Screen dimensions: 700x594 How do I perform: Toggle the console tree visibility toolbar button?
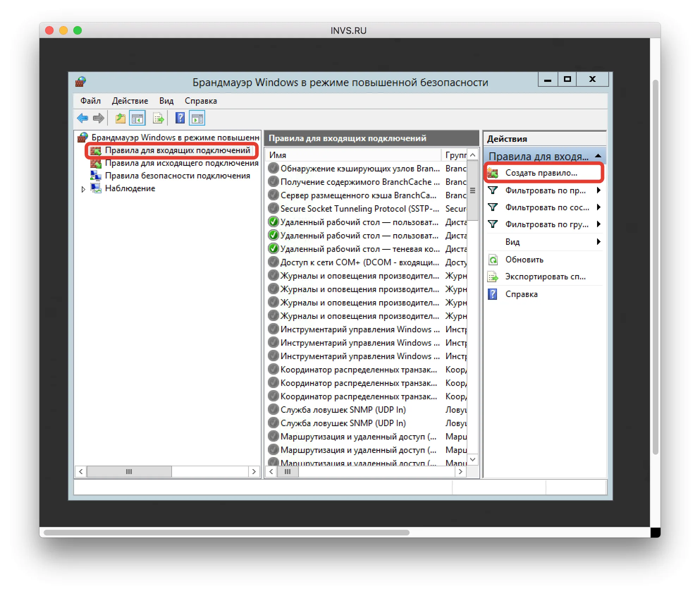[137, 118]
